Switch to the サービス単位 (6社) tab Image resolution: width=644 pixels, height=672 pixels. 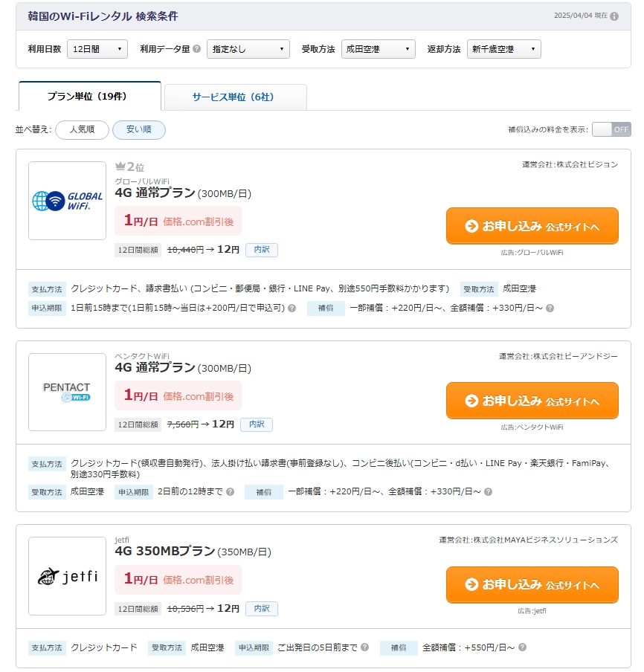click(236, 97)
